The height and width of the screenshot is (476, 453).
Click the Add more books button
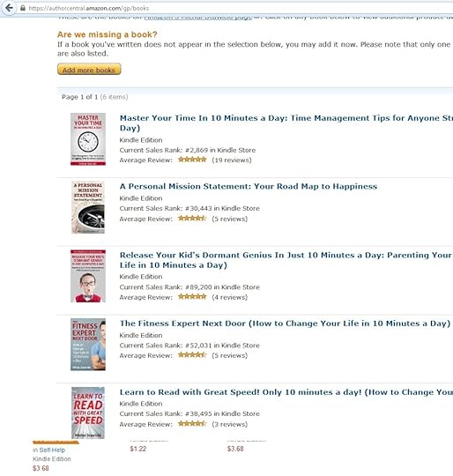point(89,70)
